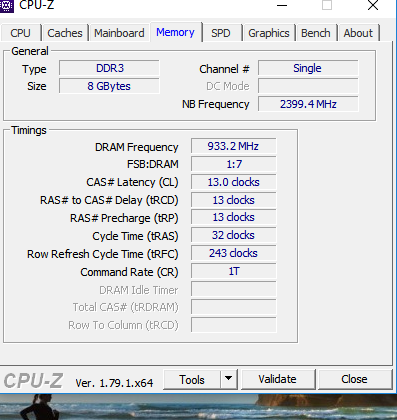
Task: Select the Mainboard tab
Action: 119,33
